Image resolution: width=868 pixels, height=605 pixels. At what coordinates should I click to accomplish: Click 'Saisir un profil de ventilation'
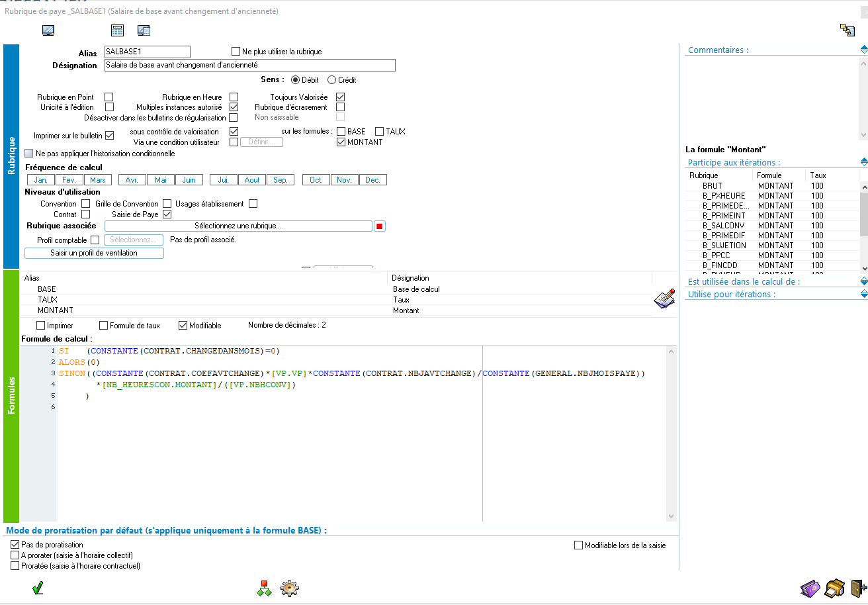(94, 253)
